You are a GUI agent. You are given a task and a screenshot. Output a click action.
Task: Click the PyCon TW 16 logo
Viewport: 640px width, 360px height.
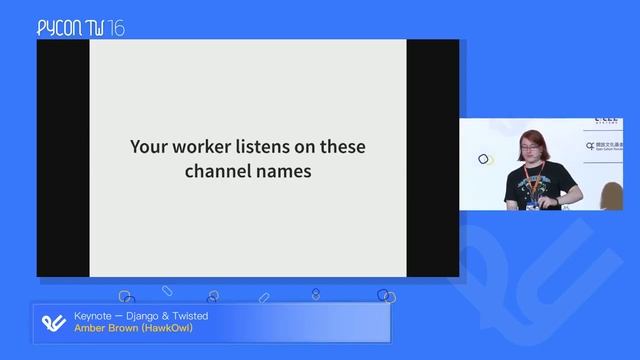tap(81, 28)
